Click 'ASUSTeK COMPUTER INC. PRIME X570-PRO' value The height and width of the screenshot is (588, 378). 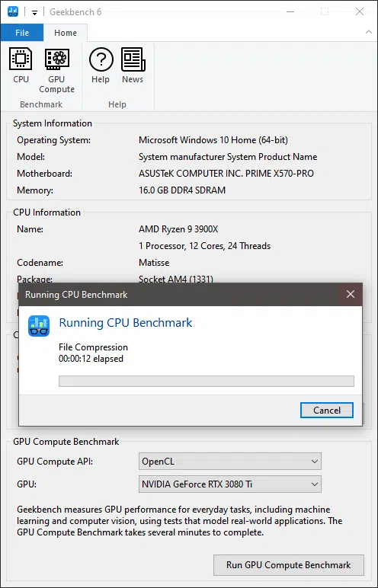226,174
